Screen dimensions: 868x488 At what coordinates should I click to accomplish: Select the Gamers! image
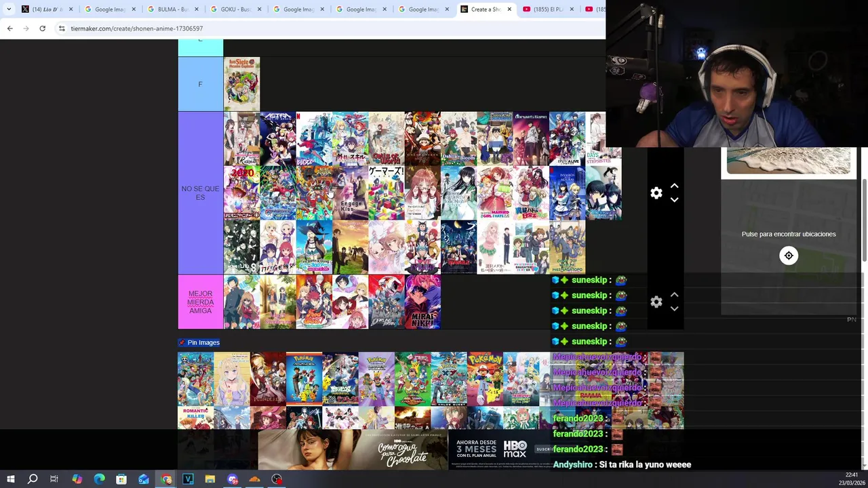(x=387, y=193)
